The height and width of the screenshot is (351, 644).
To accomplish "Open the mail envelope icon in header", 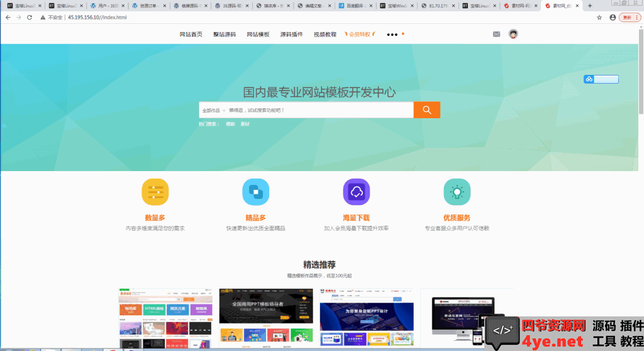I will pyautogui.click(x=496, y=34).
